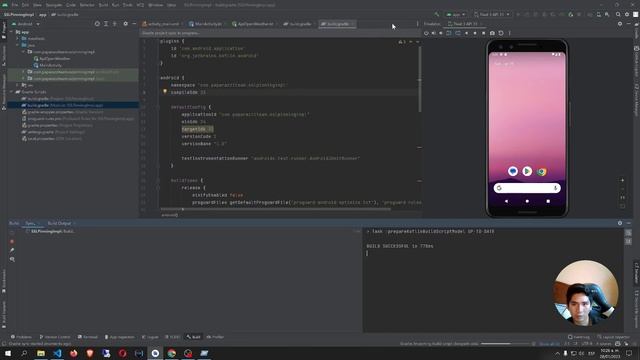Open Windows Start menu
The image size is (640, 360).
(8, 353)
